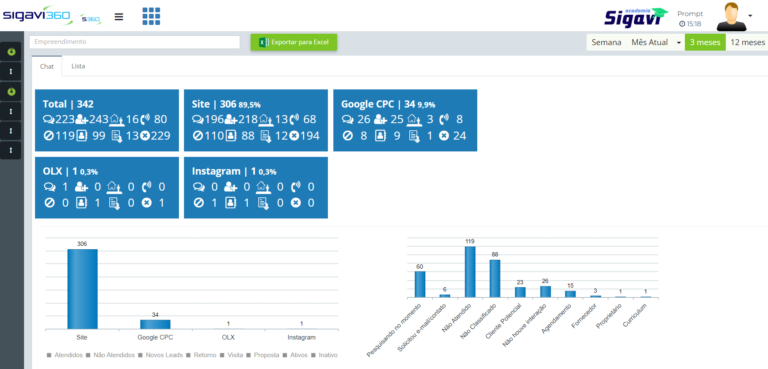768x369 pixels.
Task: Click the Site bar in chart
Action: tap(82, 289)
